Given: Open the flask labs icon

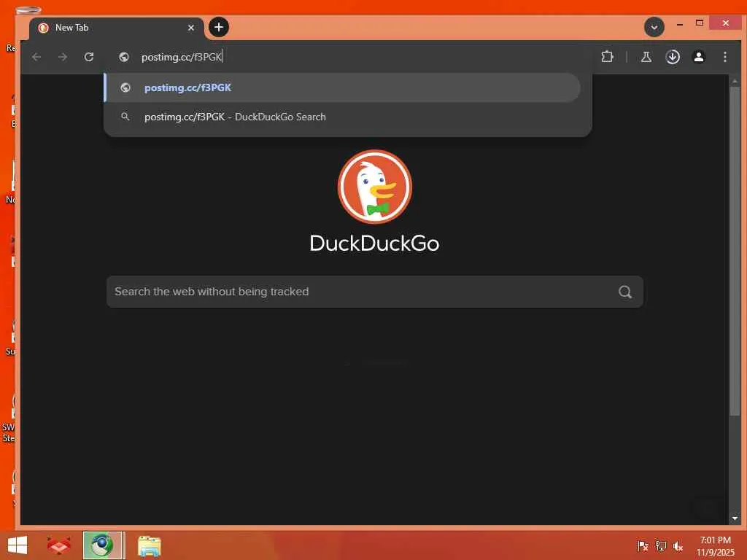Looking at the screenshot, I should [x=646, y=57].
